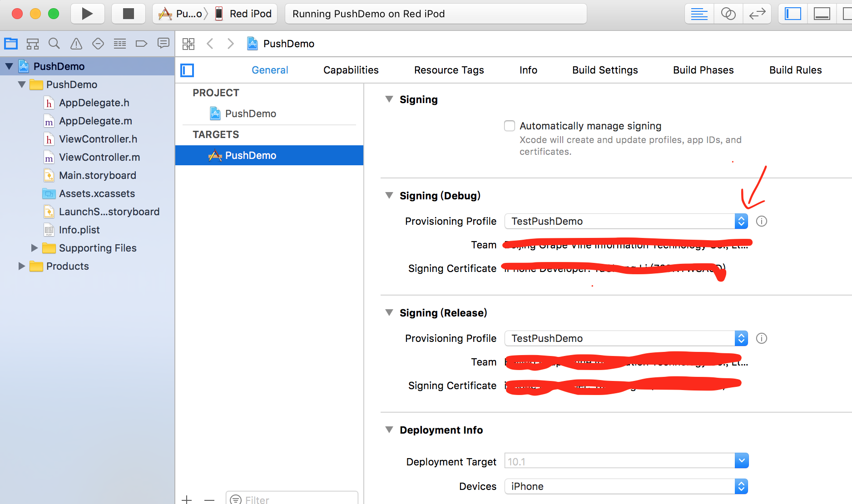Image resolution: width=852 pixels, height=504 pixels.
Task: Collapse the Signing (Release) section
Action: click(389, 313)
